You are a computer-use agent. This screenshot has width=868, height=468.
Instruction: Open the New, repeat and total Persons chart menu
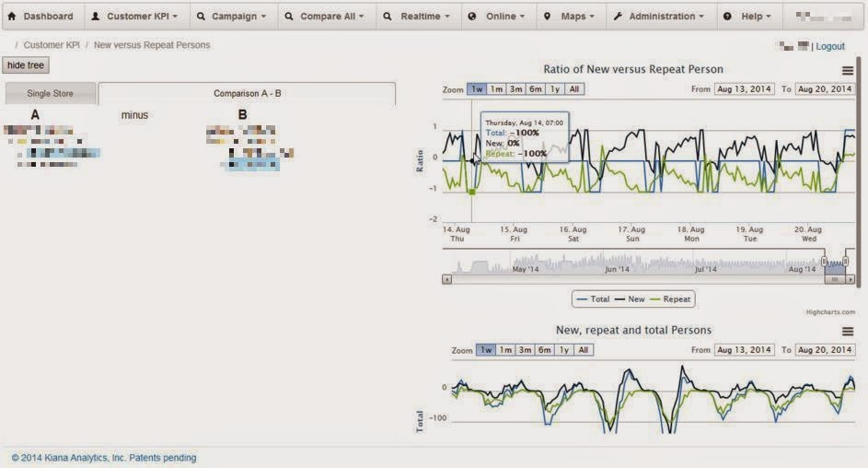coord(847,332)
